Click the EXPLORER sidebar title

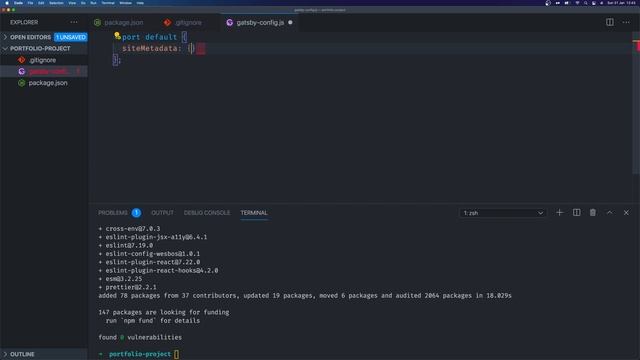pyautogui.click(x=24, y=22)
